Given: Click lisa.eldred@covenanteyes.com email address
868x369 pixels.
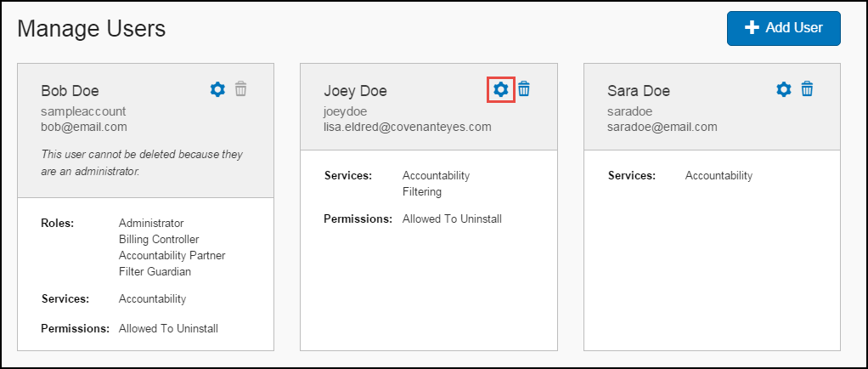Looking at the screenshot, I should [408, 127].
